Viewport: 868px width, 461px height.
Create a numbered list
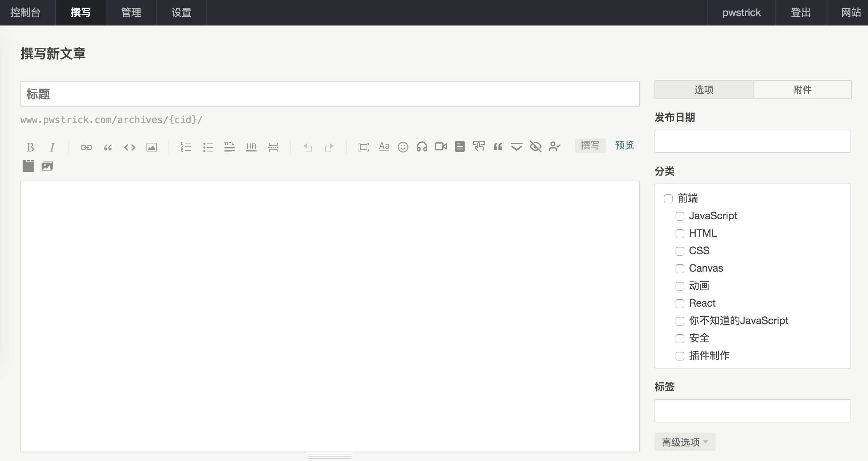tap(186, 147)
